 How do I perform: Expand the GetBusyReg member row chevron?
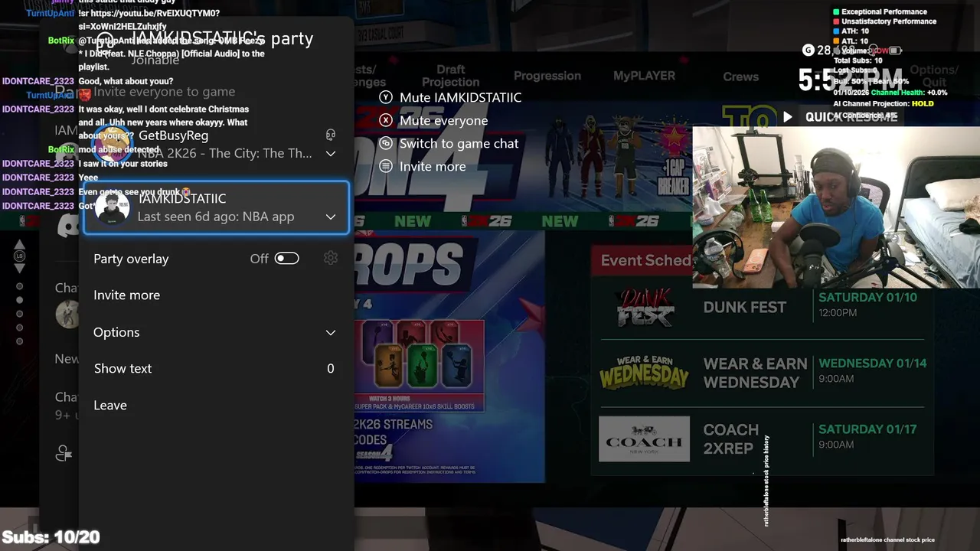(x=331, y=153)
